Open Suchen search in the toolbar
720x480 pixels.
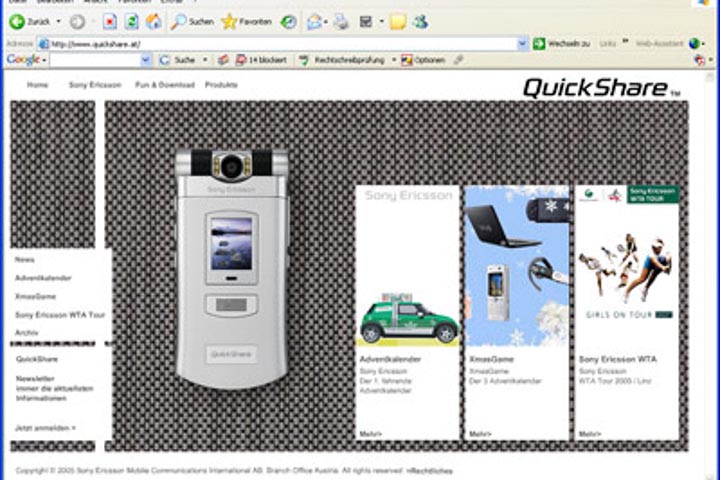point(192,22)
